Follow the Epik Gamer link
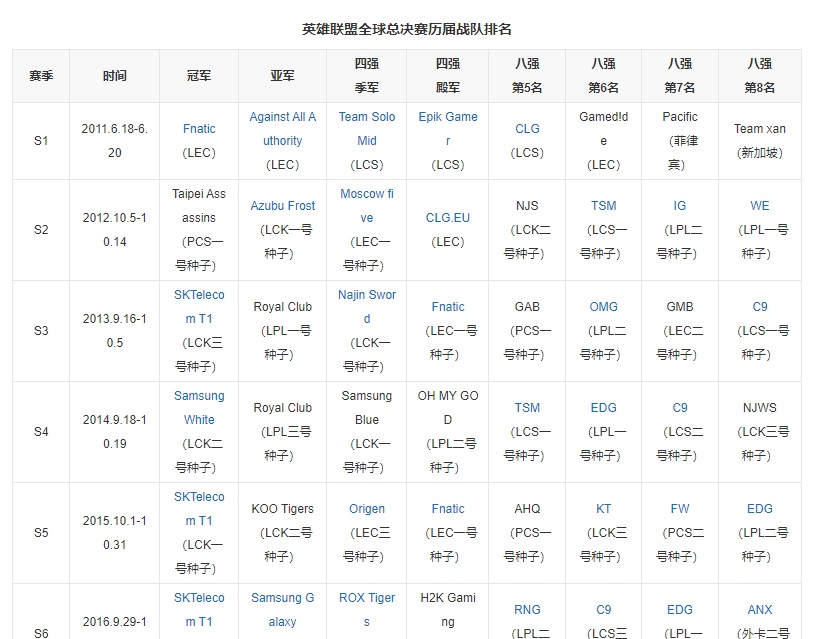 pos(447,129)
